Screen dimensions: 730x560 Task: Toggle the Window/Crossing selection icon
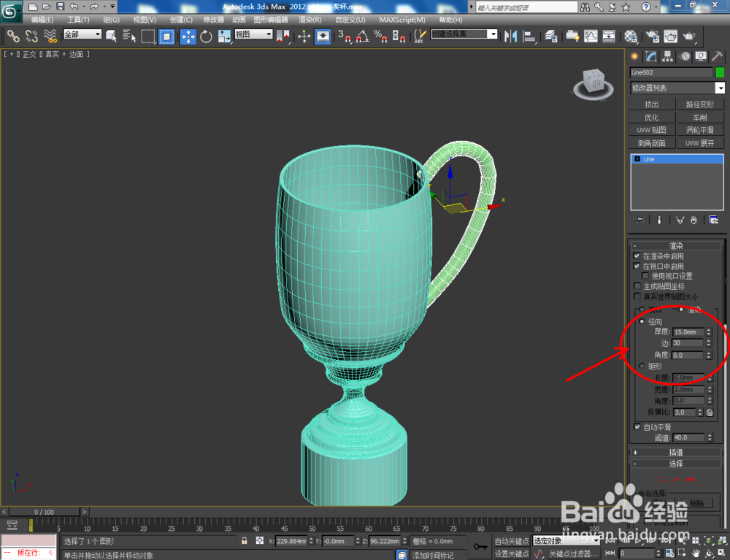166,36
